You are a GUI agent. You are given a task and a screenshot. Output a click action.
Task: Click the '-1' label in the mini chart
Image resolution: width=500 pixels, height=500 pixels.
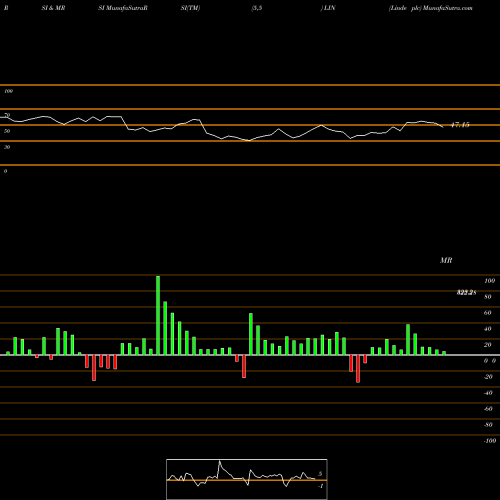click(x=321, y=486)
